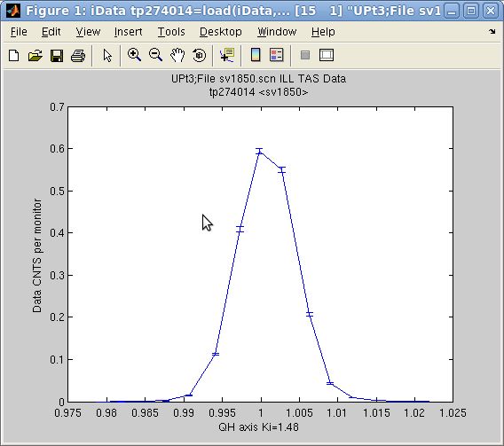Click the data point near 0.2 on falling edge
This screenshot has width=504, height=446.
310,315
